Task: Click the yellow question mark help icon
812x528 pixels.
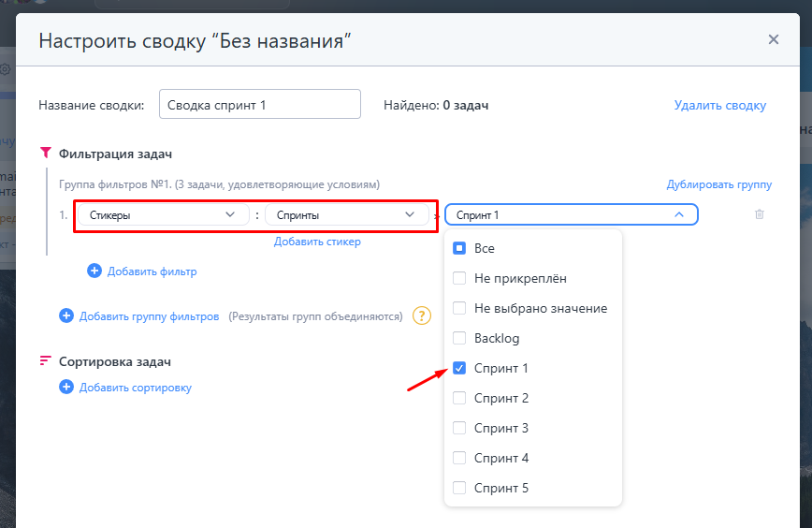Action: 422,315
